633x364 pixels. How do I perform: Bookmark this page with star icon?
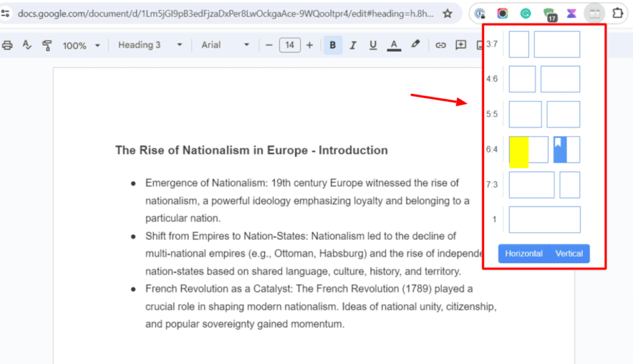pos(448,14)
